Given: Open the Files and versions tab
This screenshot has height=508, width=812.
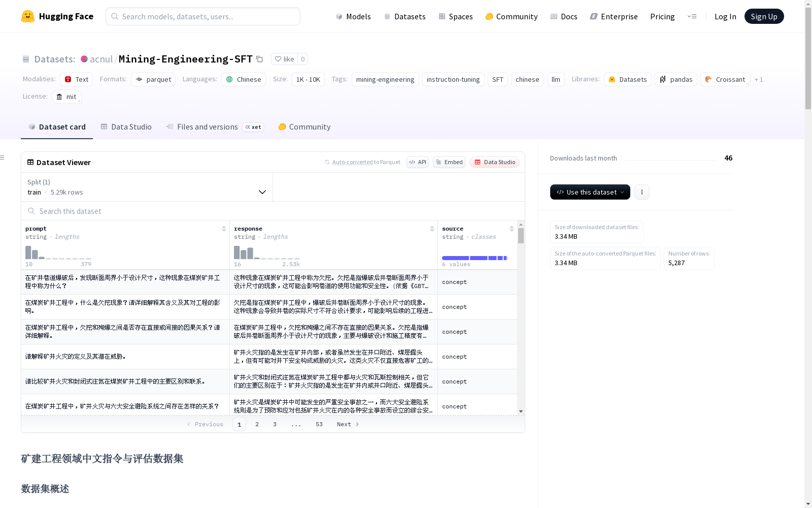Looking at the screenshot, I should 215,127.
